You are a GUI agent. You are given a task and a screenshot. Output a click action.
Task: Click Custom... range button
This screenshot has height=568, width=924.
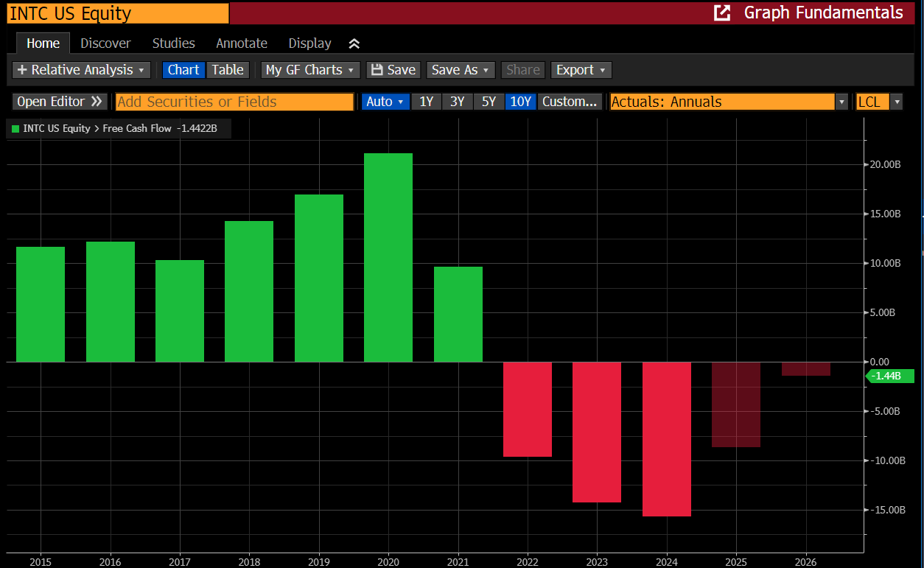[570, 102]
